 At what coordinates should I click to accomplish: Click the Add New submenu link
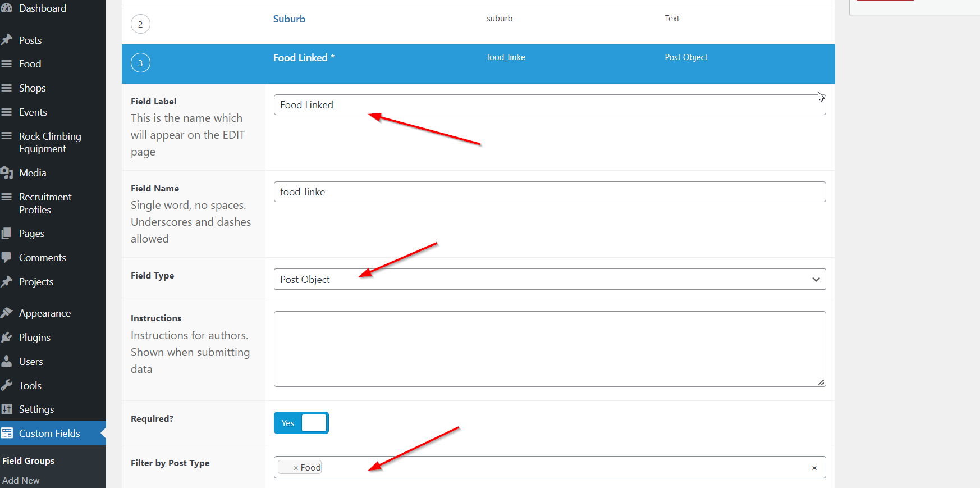(x=21, y=481)
